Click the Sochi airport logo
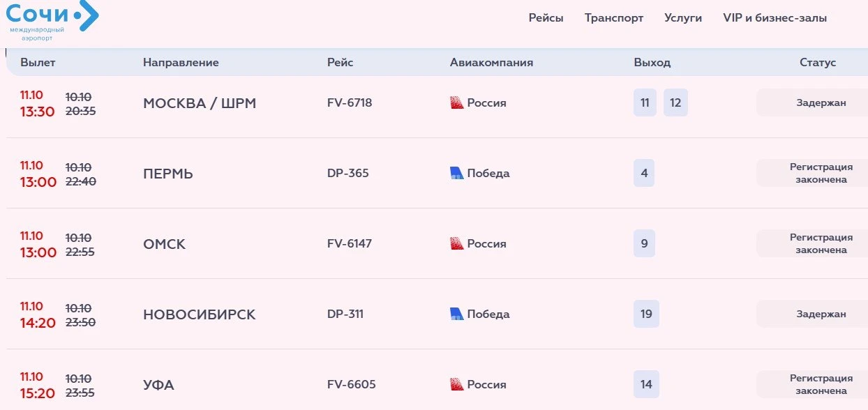This screenshot has height=410, width=868. tap(52, 21)
